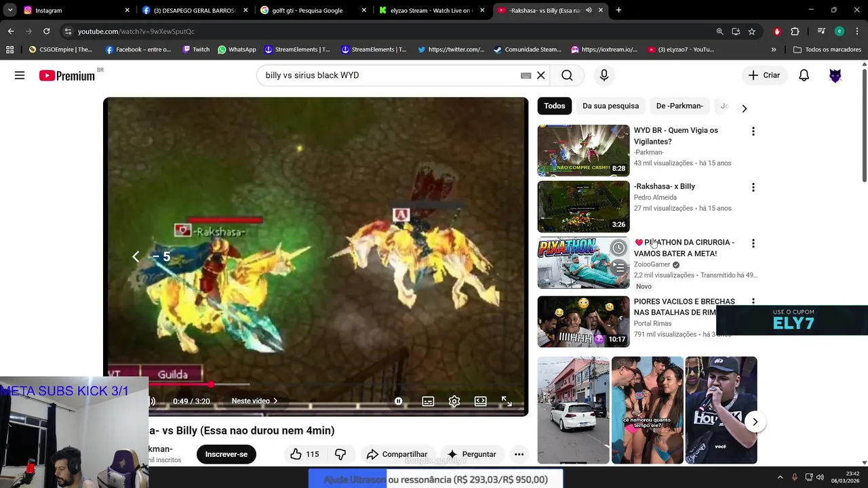Go back in Chrome
The height and width of the screenshot is (488, 868).
[x=11, y=31]
